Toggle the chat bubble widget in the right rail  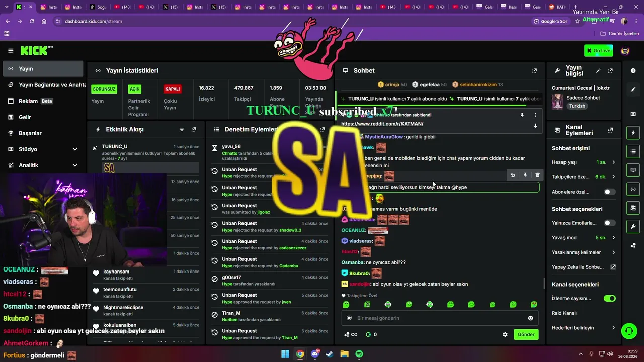633,170
